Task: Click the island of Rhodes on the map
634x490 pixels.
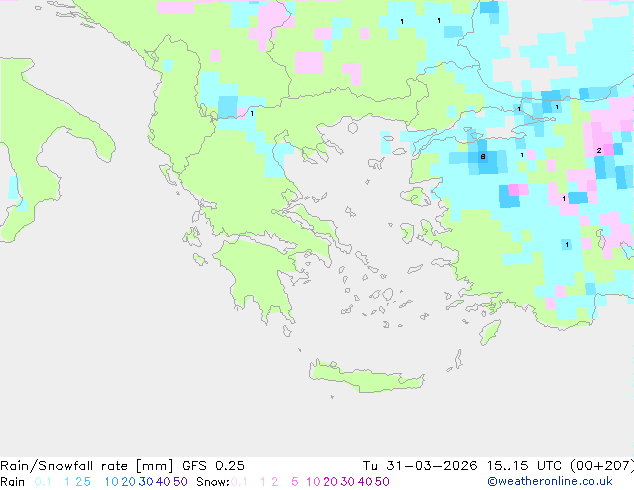Action: [490, 332]
